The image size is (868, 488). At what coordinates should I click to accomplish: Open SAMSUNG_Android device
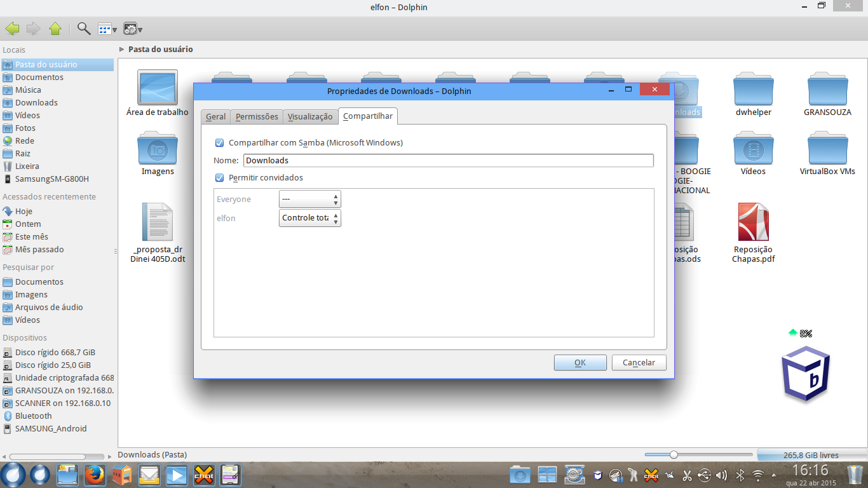[51, 428]
